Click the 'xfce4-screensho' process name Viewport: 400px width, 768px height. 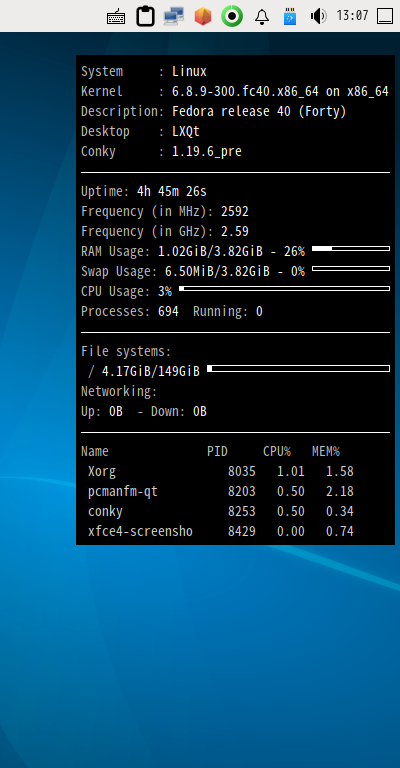(141, 531)
